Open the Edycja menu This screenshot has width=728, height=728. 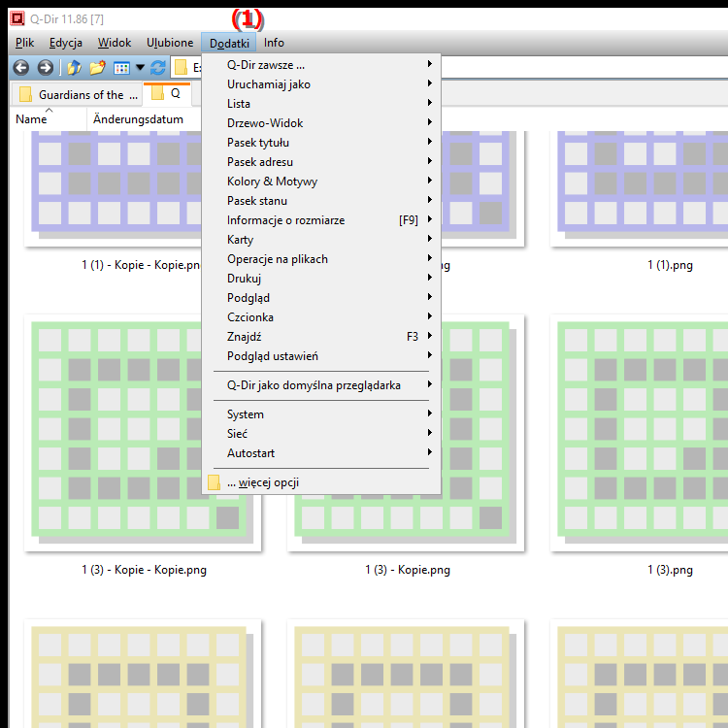(65, 43)
